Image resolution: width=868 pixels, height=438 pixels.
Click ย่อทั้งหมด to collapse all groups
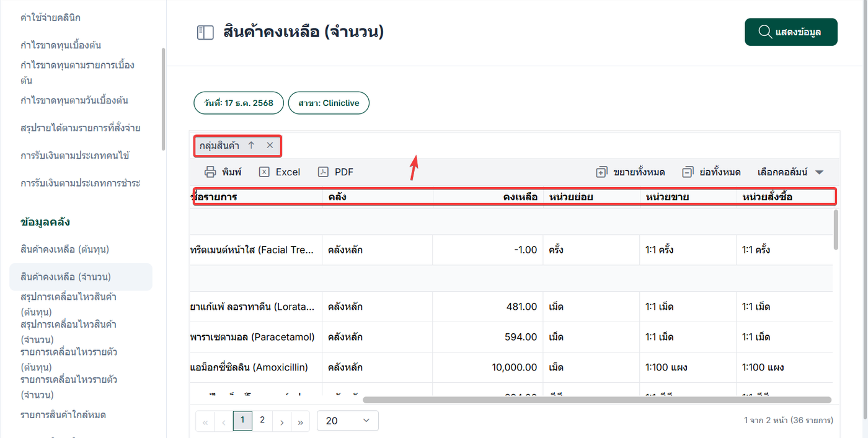pos(711,172)
